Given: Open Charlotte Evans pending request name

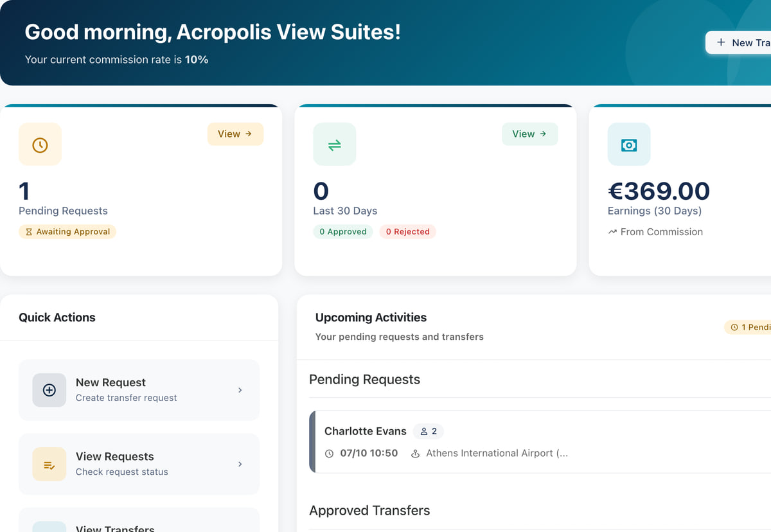Looking at the screenshot, I should click(366, 431).
